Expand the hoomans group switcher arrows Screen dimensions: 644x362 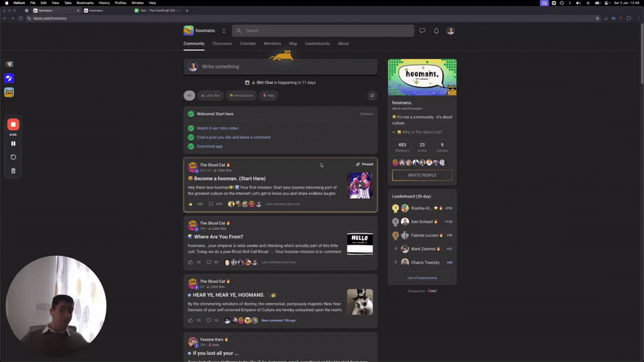(224, 30)
